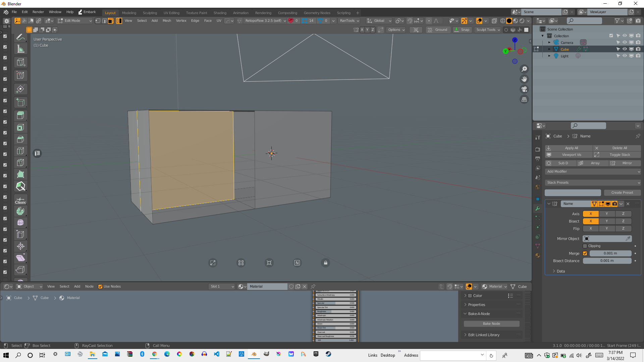
Task: Adjust the Roughness slider in material node
Action: point(336,311)
